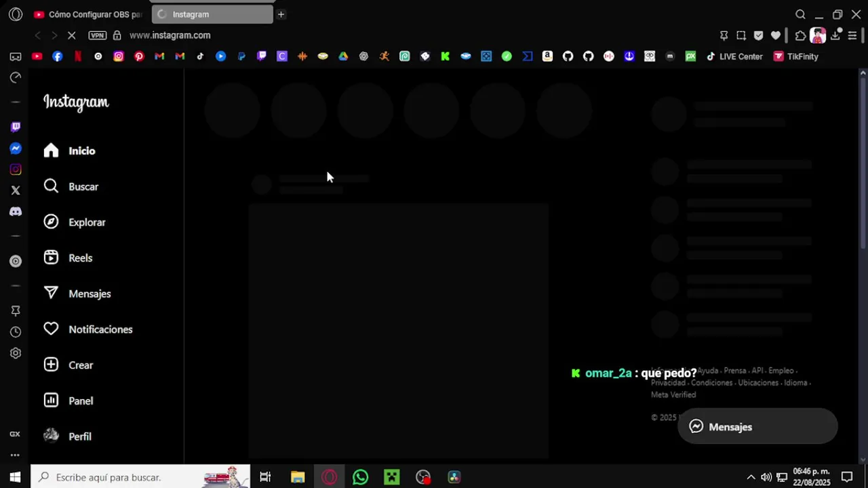Open Instagram bookmark in bookmarks bar

[119, 56]
